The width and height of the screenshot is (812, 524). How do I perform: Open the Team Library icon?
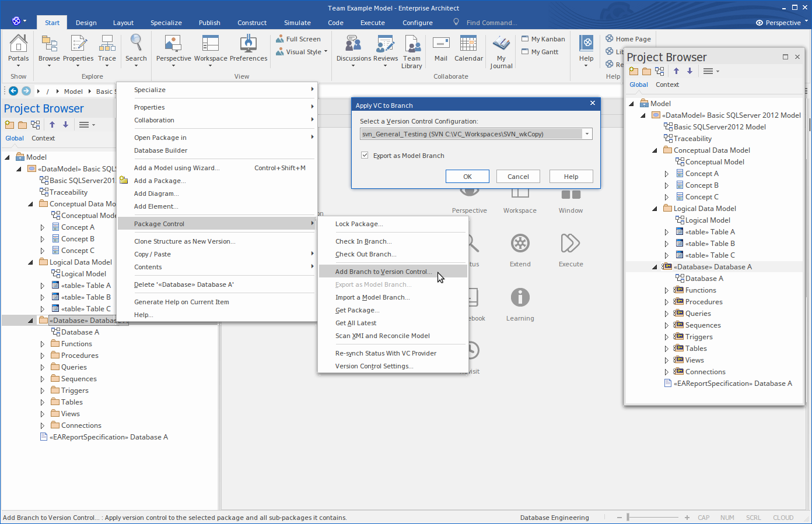pyautogui.click(x=412, y=45)
